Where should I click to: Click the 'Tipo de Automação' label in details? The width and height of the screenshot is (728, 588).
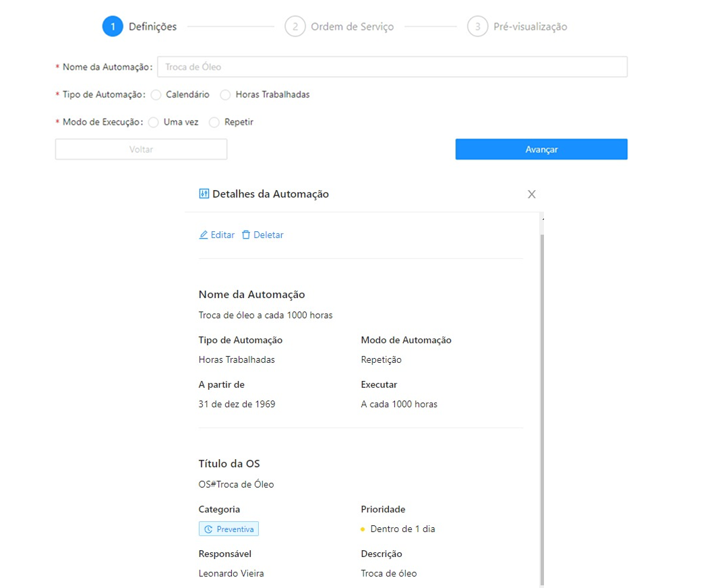pyautogui.click(x=241, y=340)
